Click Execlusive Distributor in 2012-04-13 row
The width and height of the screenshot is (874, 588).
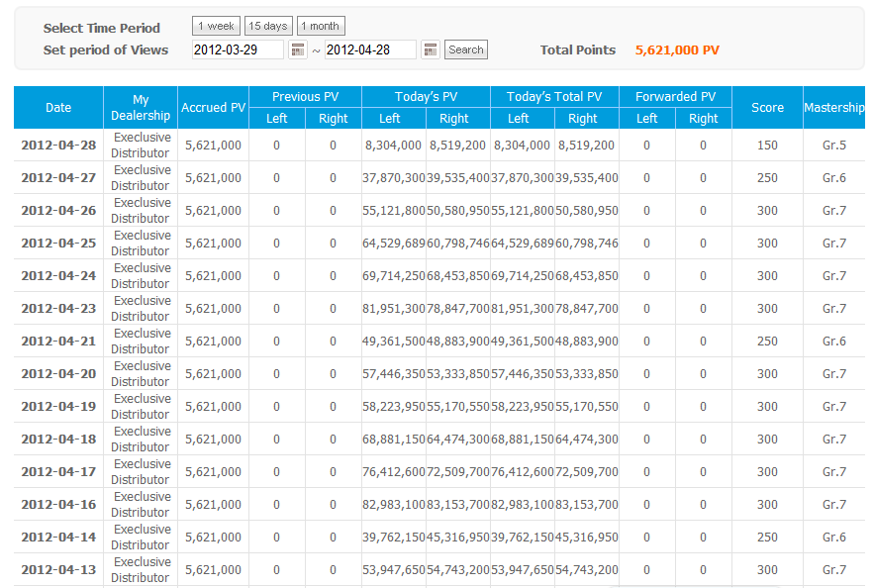point(141,570)
